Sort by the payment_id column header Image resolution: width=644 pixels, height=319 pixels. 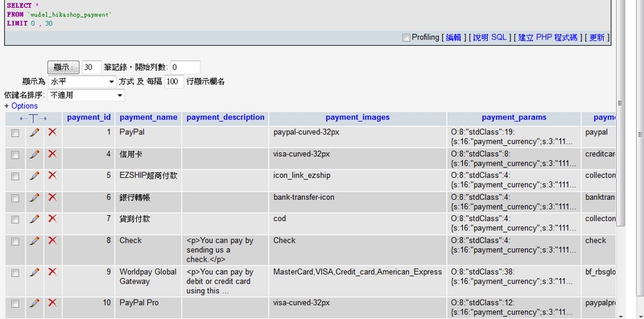coord(89,118)
